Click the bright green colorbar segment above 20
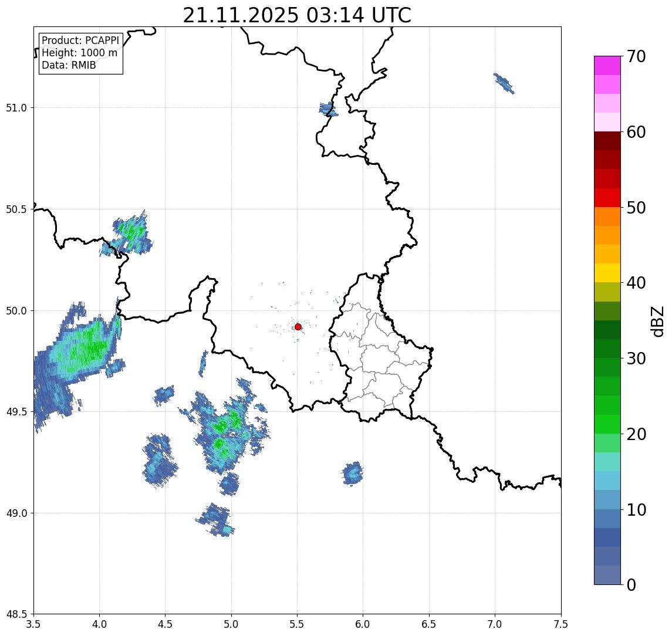This screenshot has height=636, width=672. point(607,424)
